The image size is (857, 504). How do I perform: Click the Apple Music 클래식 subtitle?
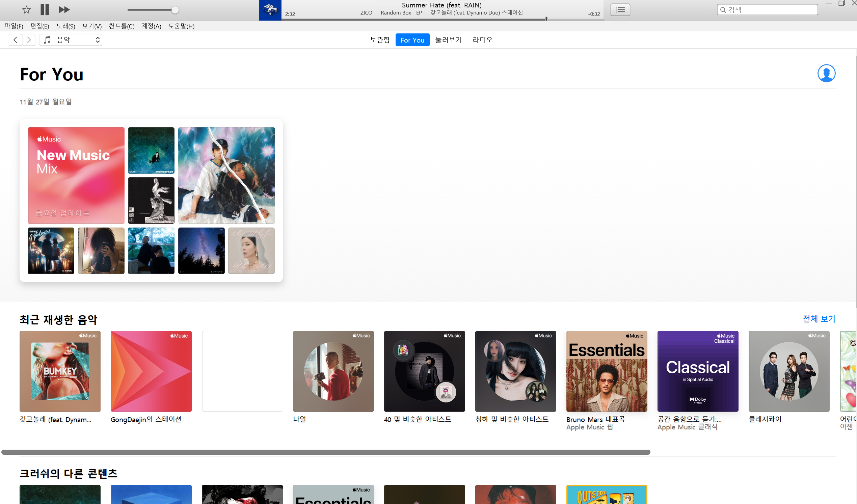(x=687, y=427)
